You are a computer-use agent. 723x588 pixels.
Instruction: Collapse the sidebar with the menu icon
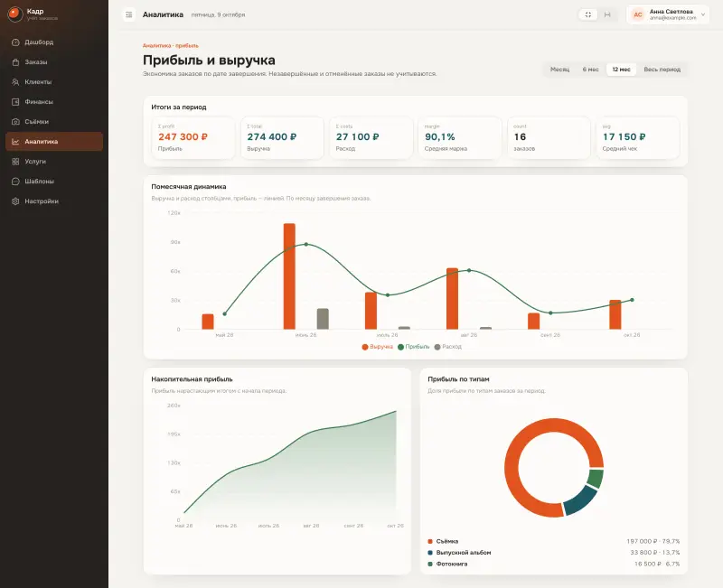click(129, 14)
